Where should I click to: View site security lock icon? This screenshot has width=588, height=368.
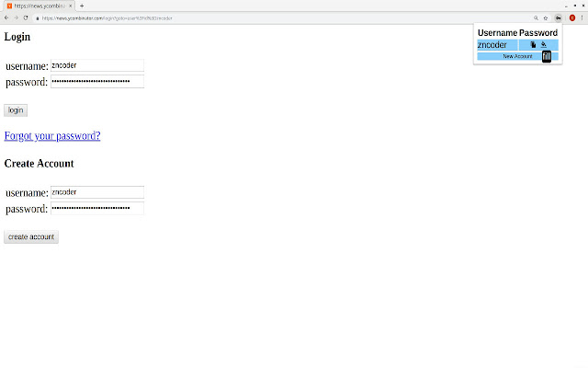[x=37, y=18]
